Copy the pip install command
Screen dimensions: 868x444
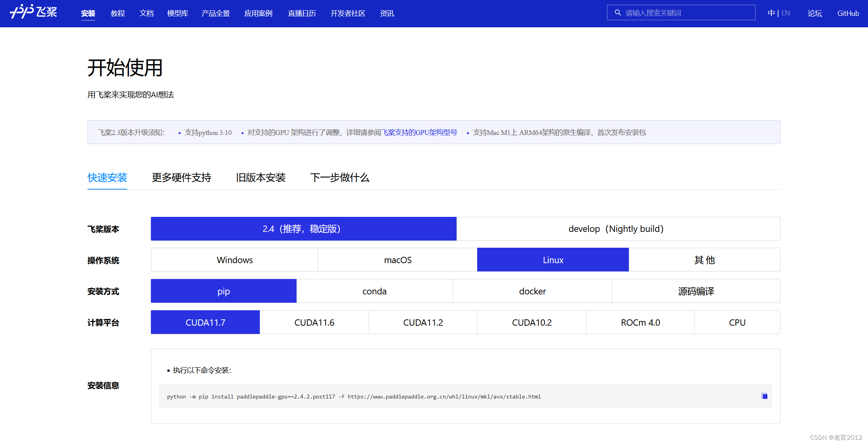click(764, 396)
